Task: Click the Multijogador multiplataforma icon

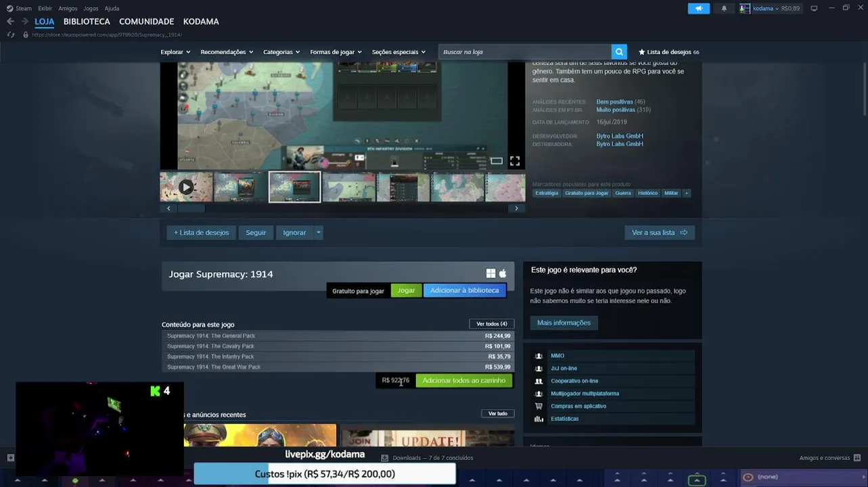Action: click(539, 394)
